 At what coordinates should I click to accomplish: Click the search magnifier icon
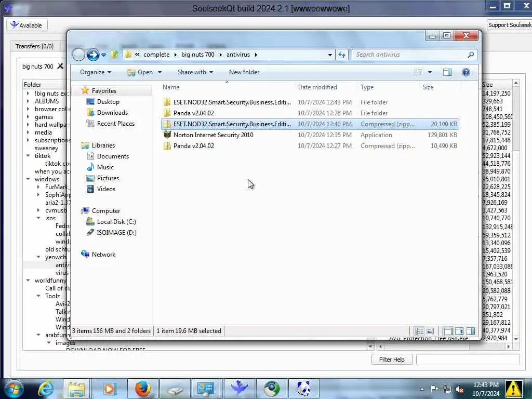tap(471, 55)
